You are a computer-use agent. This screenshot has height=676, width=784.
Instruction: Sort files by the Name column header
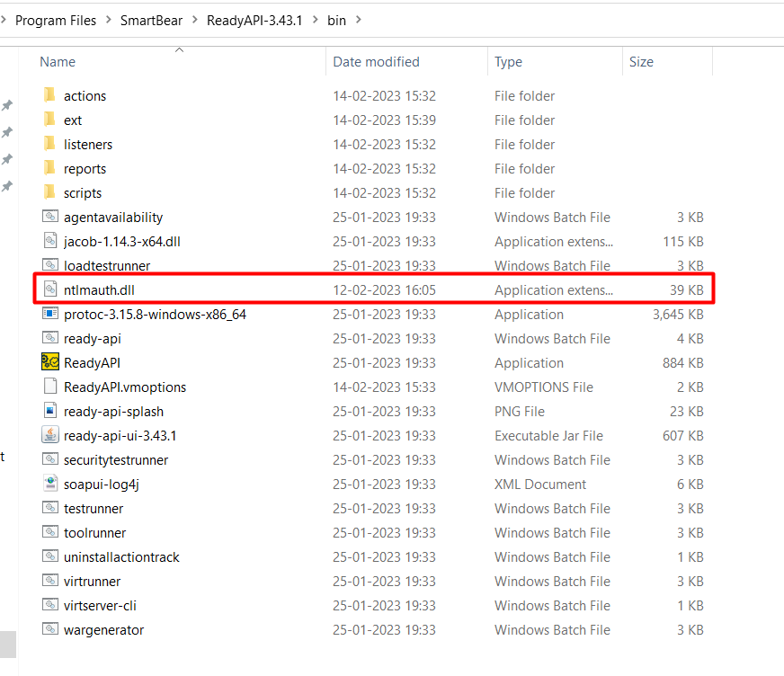(58, 62)
